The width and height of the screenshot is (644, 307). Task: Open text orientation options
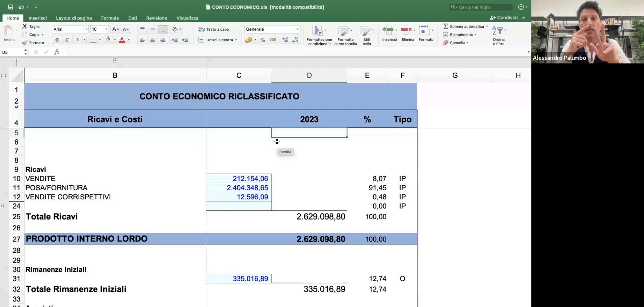tap(175, 29)
